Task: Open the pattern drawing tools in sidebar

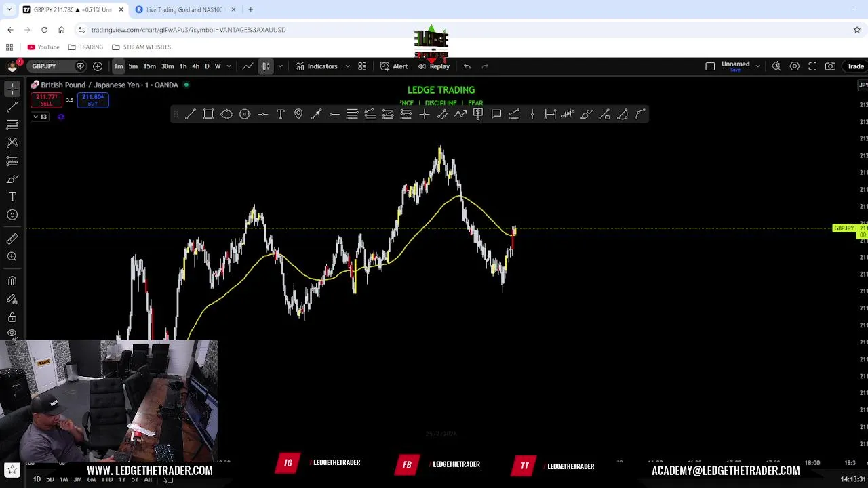Action: pyautogui.click(x=12, y=142)
